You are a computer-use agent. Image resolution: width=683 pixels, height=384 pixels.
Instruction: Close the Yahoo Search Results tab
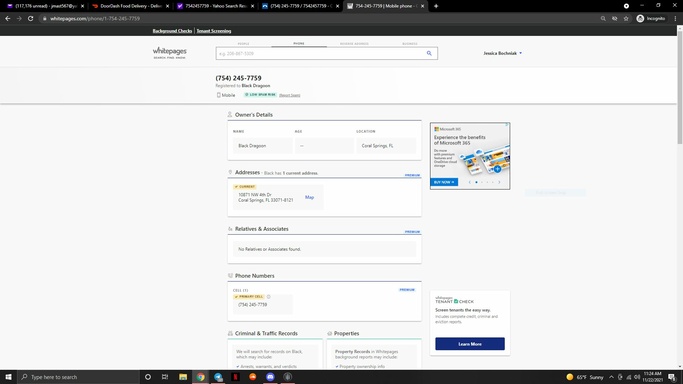(252, 6)
